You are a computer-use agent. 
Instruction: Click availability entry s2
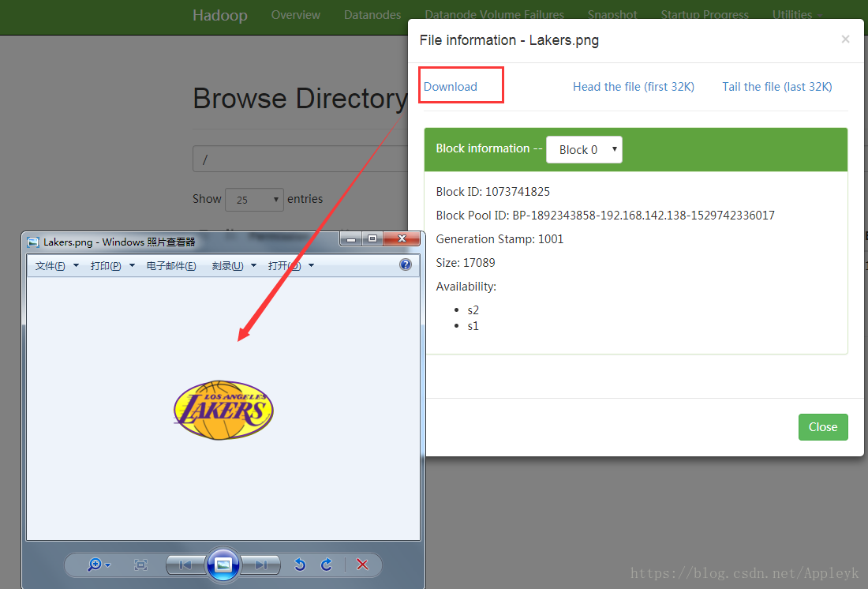pos(473,310)
